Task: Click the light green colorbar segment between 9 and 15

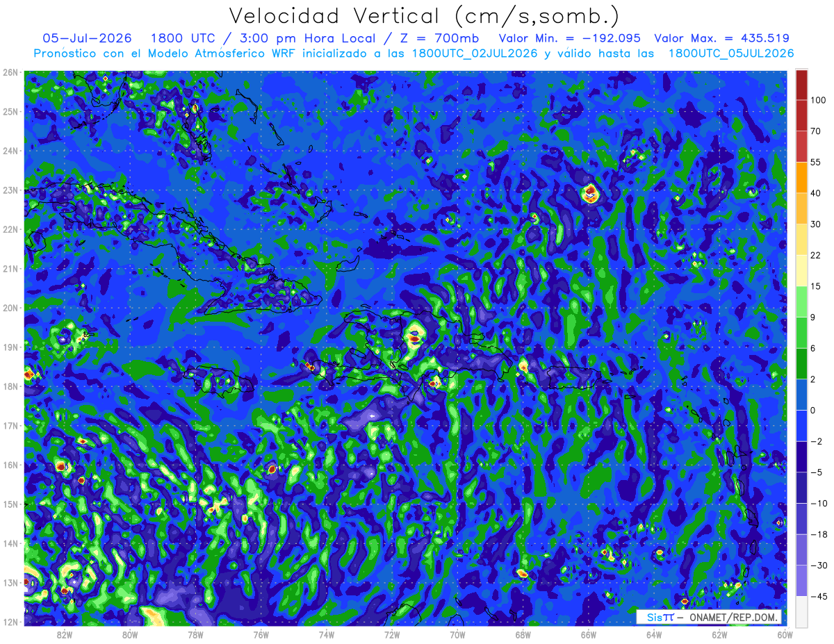Action: (x=801, y=301)
